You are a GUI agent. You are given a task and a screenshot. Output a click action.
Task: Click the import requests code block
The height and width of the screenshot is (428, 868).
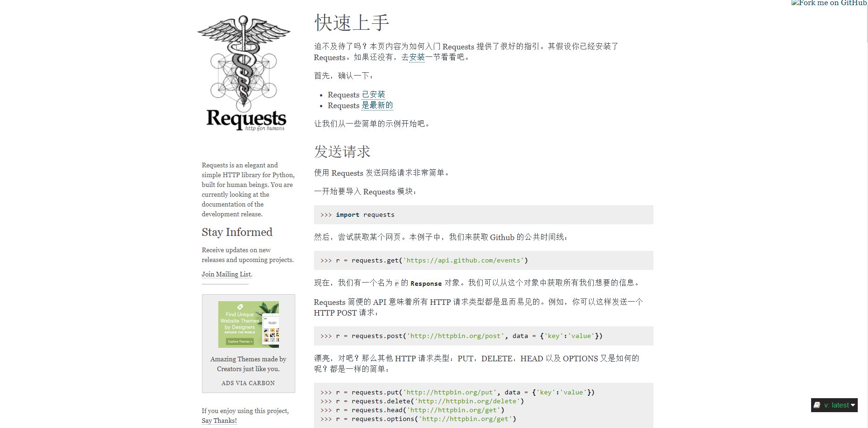tap(483, 215)
